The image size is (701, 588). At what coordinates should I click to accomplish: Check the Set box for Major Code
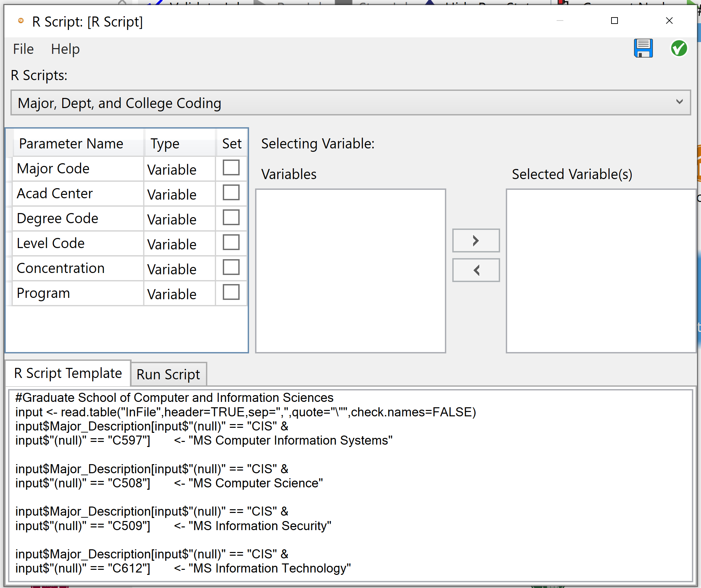click(x=231, y=168)
